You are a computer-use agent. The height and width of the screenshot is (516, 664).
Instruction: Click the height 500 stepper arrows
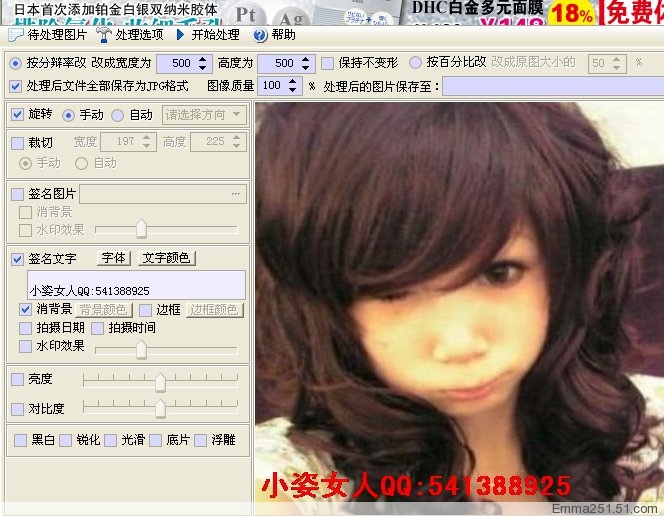[306, 63]
